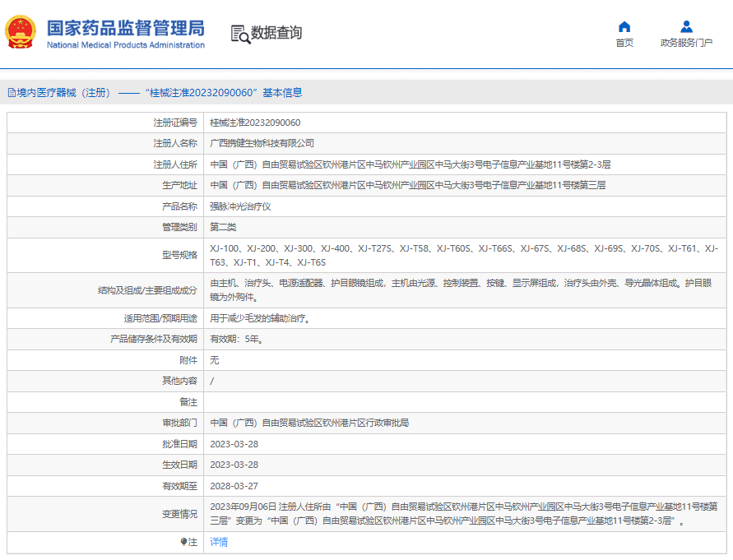Click the 产品储存条件及有效期 label
The width and height of the screenshot is (733, 560).
[154, 340]
